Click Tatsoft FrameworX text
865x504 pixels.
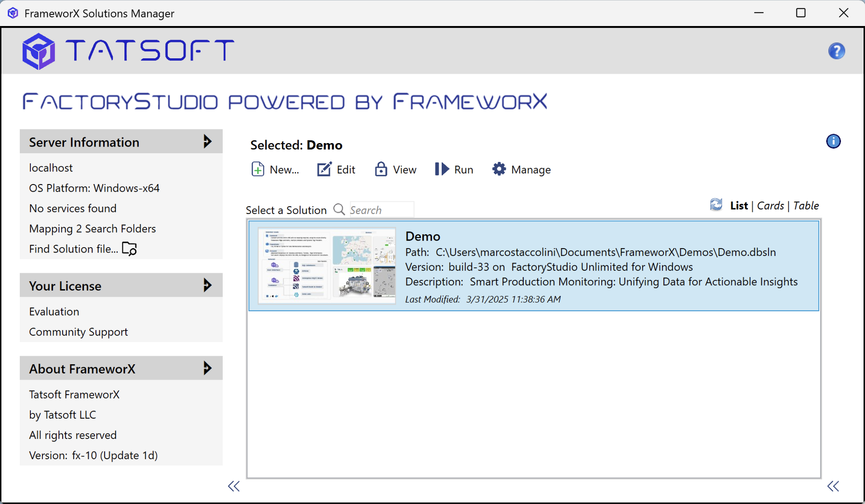pyautogui.click(x=74, y=394)
